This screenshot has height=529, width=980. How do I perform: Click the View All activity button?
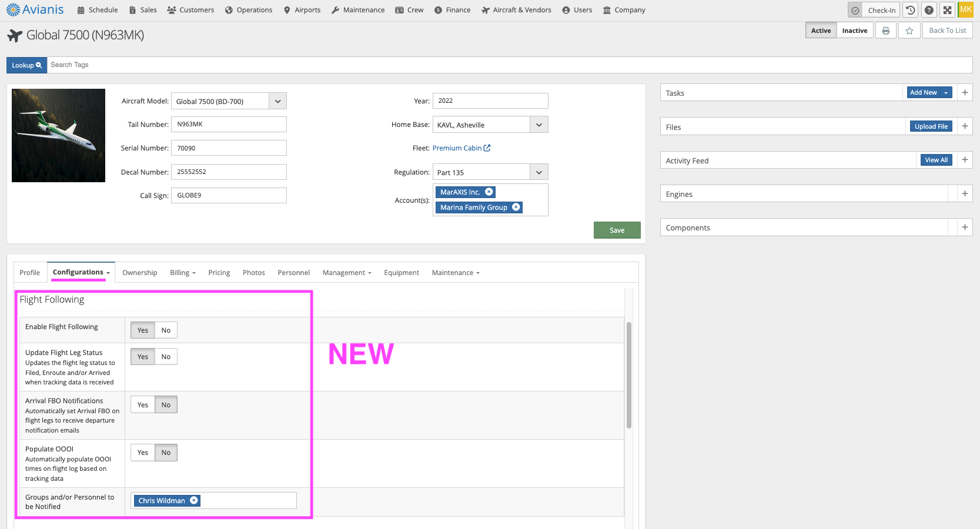point(936,160)
